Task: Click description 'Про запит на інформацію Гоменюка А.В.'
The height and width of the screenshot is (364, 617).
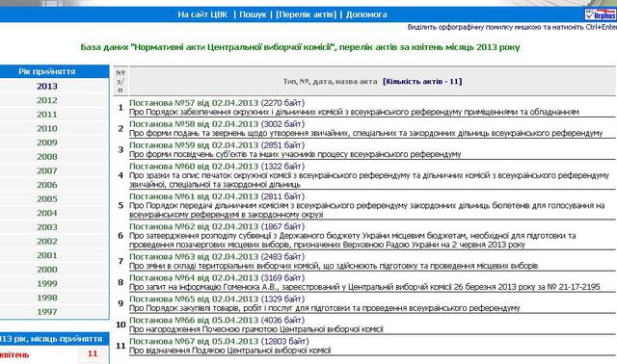Action: (x=364, y=287)
